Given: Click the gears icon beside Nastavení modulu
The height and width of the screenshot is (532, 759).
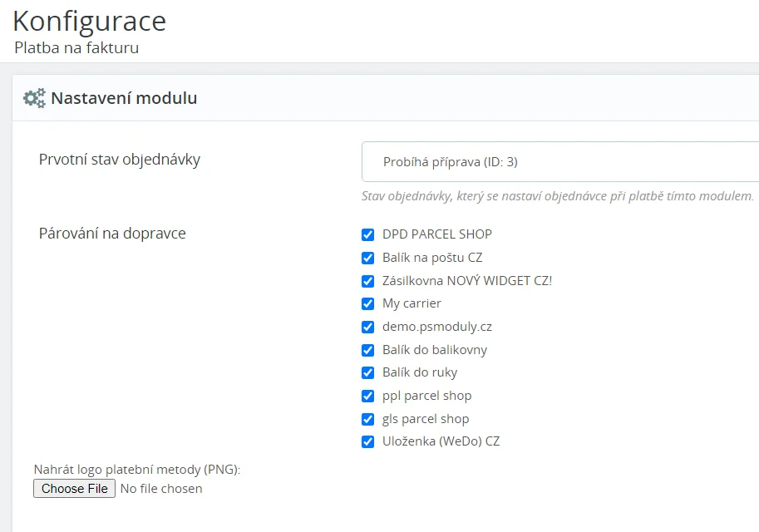Looking at the screenshot, I should click(34, 98).
